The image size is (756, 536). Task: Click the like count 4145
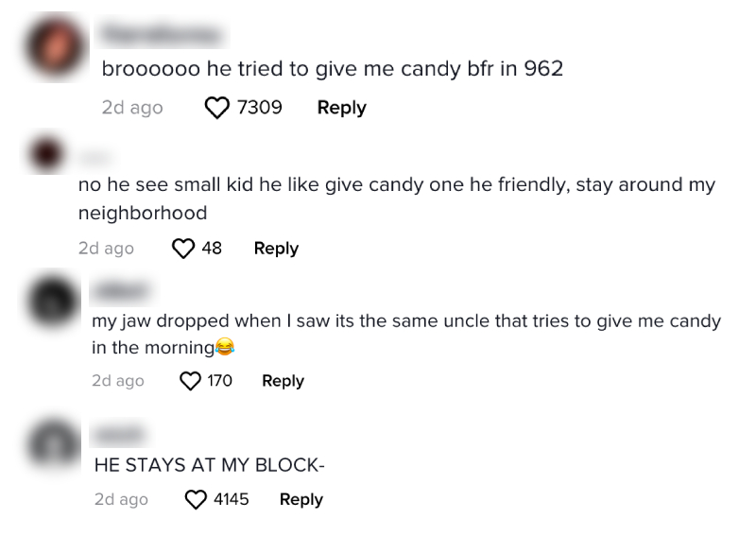coord(231,499)
